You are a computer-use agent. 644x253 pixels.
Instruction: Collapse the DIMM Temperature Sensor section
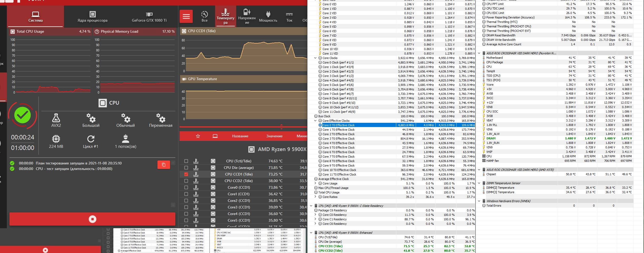[x=479, y=183]
